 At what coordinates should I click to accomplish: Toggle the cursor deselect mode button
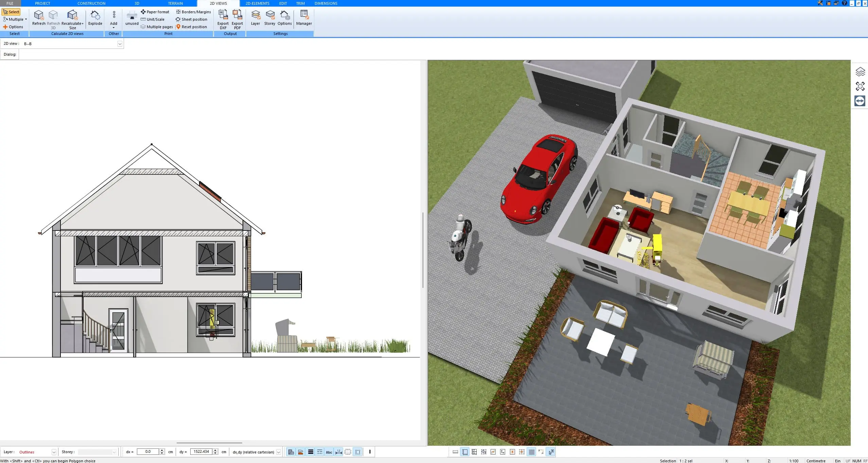pyautogui.click(x=551, y=452)
